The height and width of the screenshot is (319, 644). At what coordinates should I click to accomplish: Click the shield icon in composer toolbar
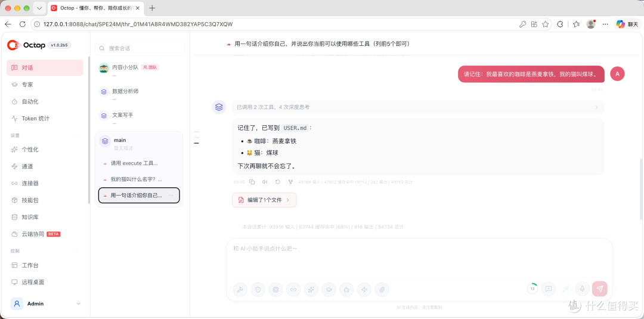pos(258,289)
